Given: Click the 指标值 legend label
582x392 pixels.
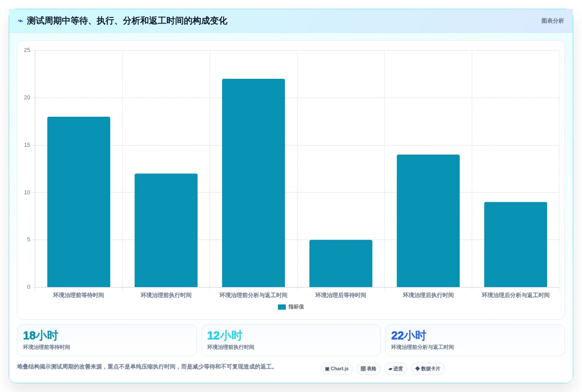Looking at the screenshot, I should [296, 307].
